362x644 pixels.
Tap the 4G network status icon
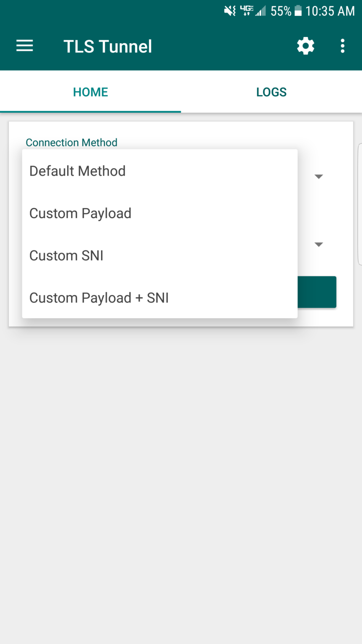pyautogui.click(x=246, y=11)
